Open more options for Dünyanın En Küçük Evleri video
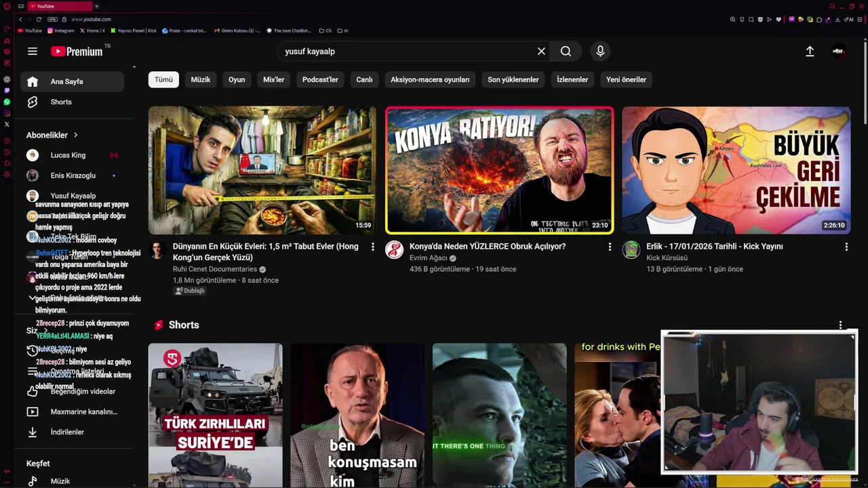Image resolution: width=868 pixels, height=488 pixels. 372,247
